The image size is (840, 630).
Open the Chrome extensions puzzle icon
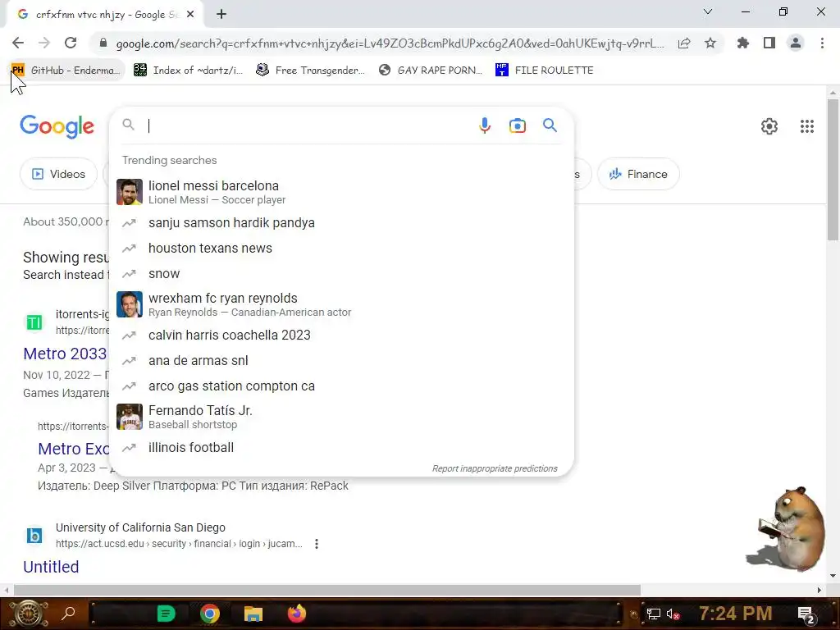(x=743, y=43)
